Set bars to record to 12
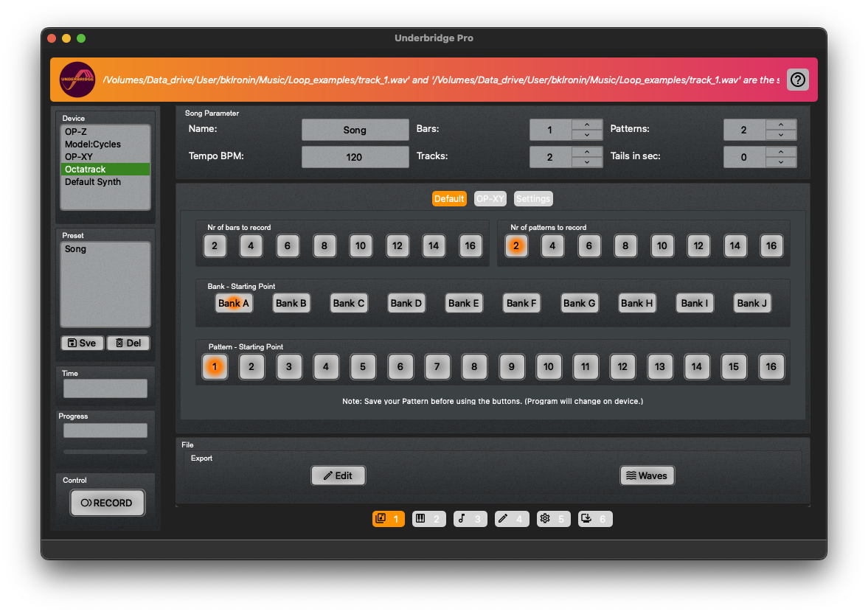This screenshot has height=614, width=868. coord(397,245)
